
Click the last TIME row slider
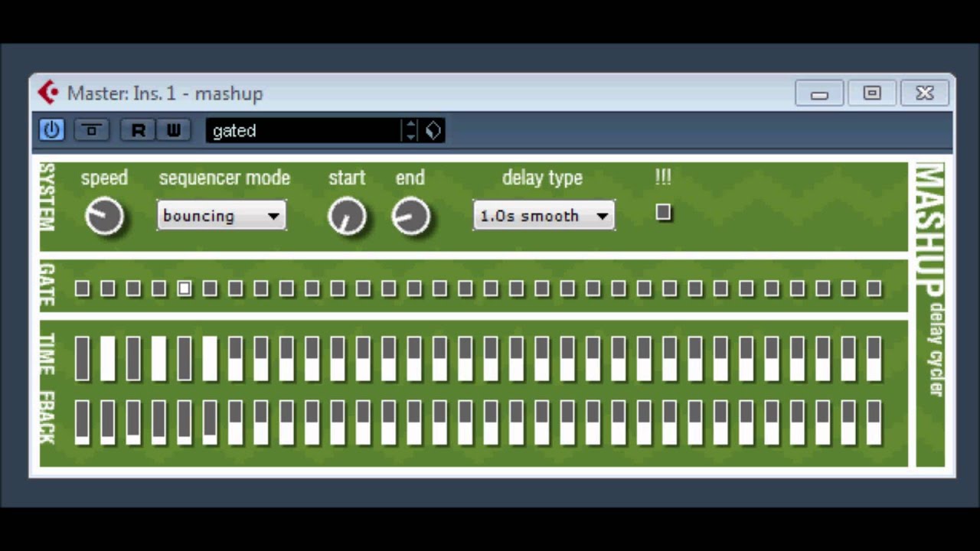pos(874,358)
